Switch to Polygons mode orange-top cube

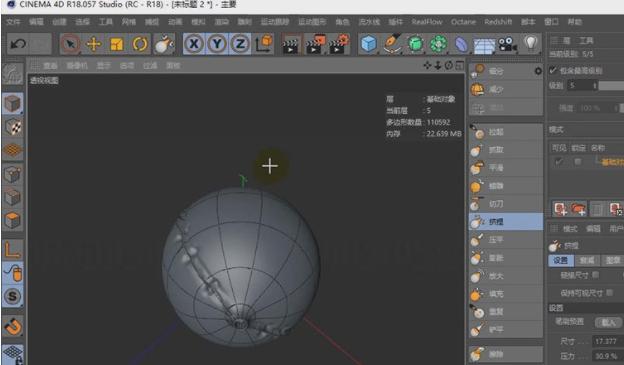coord(12,220)
